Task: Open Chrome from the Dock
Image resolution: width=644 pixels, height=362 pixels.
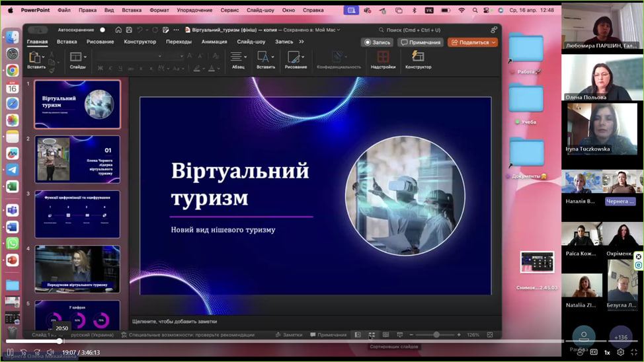Action: click(x=13, y=71)
